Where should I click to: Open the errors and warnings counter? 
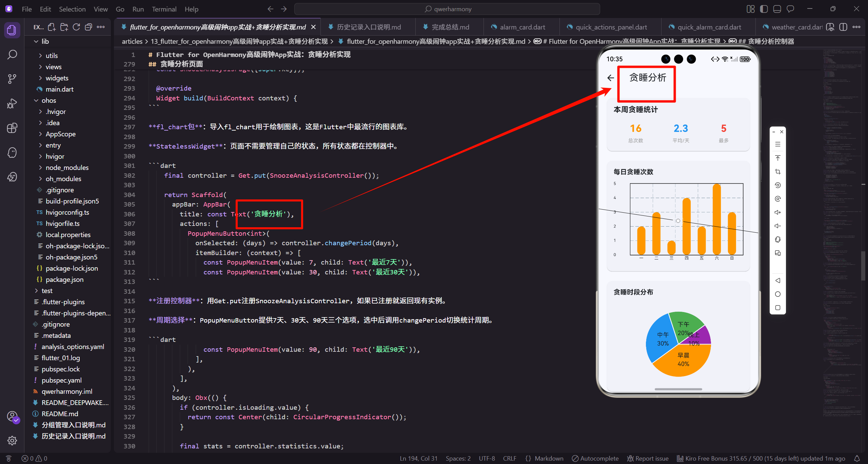click(35, 459)
